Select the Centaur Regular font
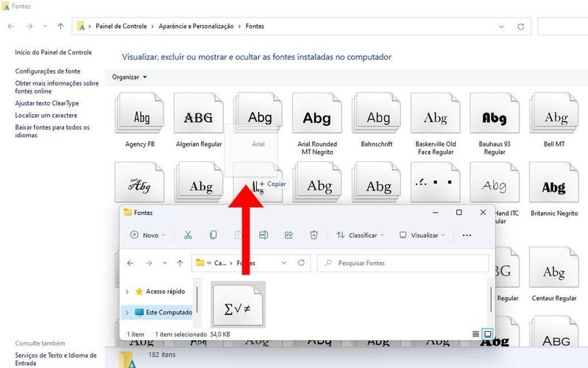588x368 pixels. 554,275
